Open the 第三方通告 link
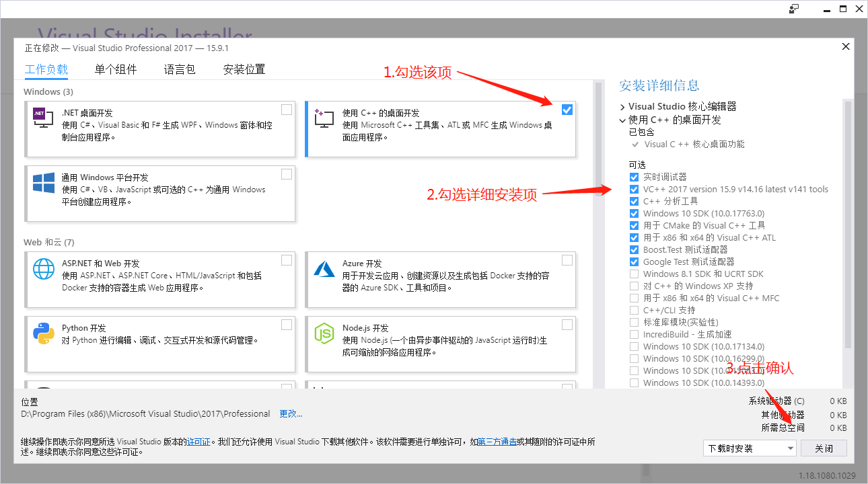The width and height of the screenshot is (868, 484). (497, 442)
